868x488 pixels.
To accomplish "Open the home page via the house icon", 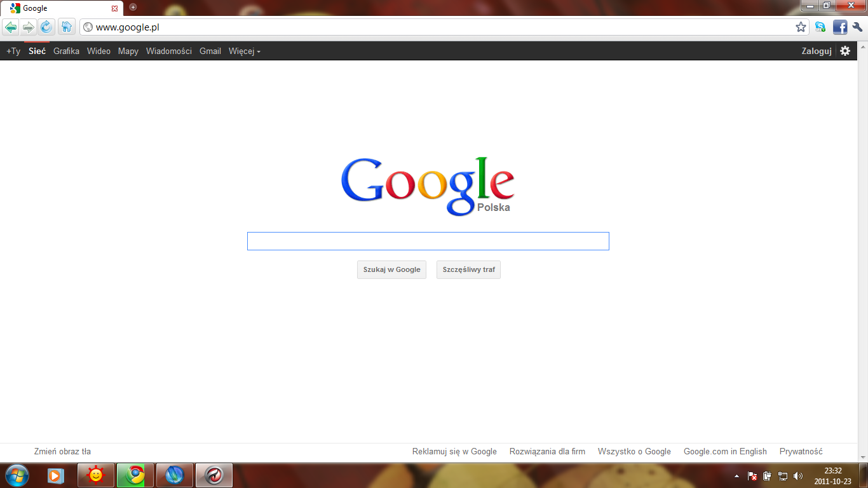I will pyautogui.click(x=67, y=27).
